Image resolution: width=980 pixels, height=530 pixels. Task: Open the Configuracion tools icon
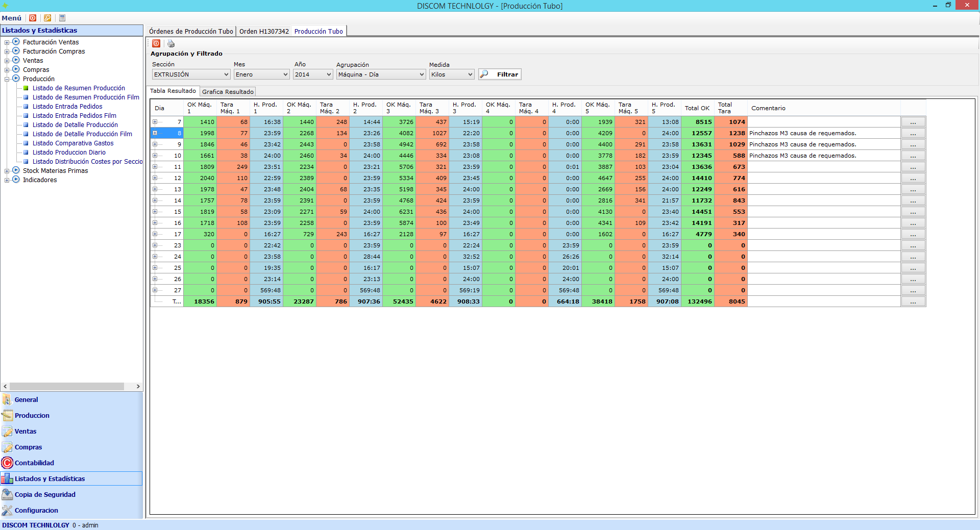click(x=7, y=510)
